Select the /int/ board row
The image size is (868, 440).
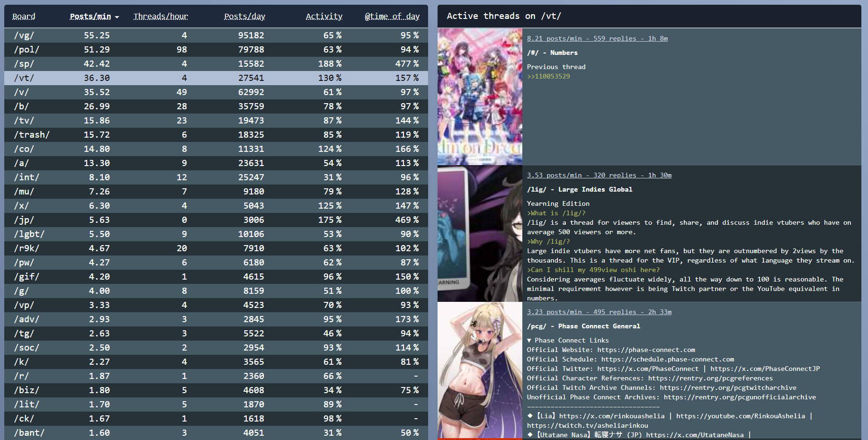click(216, 177)
